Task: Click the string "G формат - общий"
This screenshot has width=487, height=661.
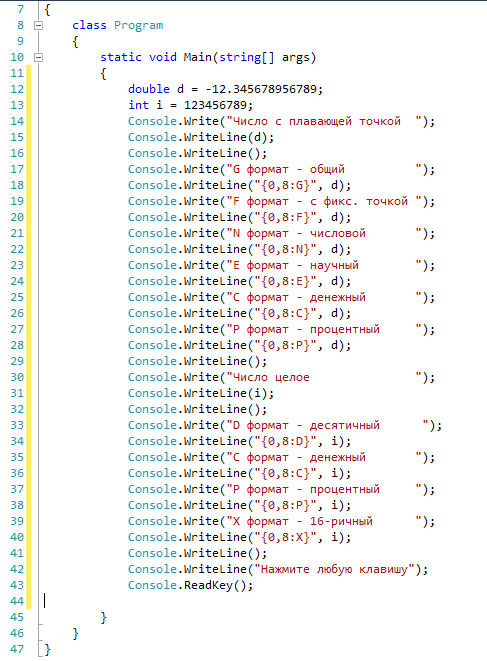Action: 324,169
